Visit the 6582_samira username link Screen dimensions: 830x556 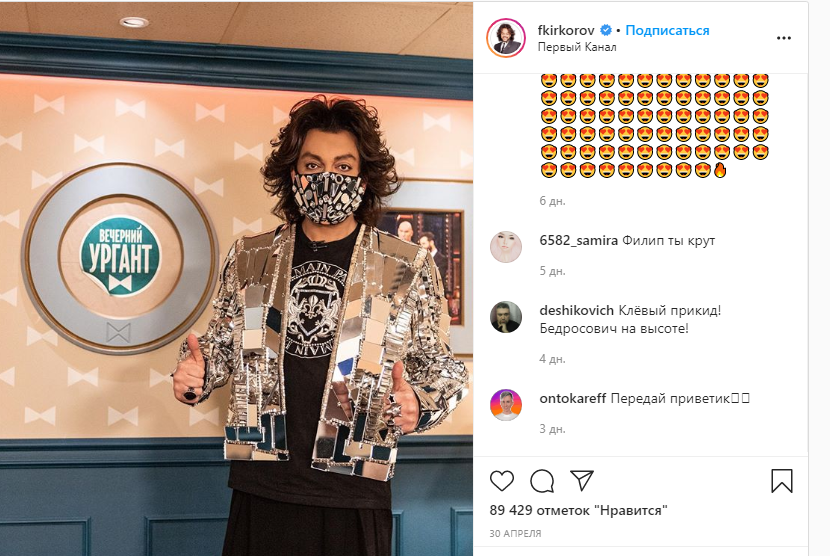point(578,240)
